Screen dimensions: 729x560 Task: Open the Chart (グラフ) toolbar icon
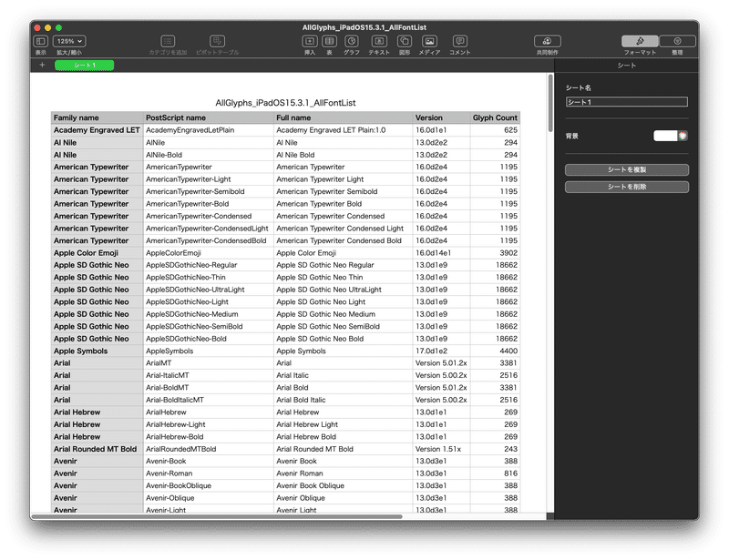pyautogui.click(x=352, y=41)
